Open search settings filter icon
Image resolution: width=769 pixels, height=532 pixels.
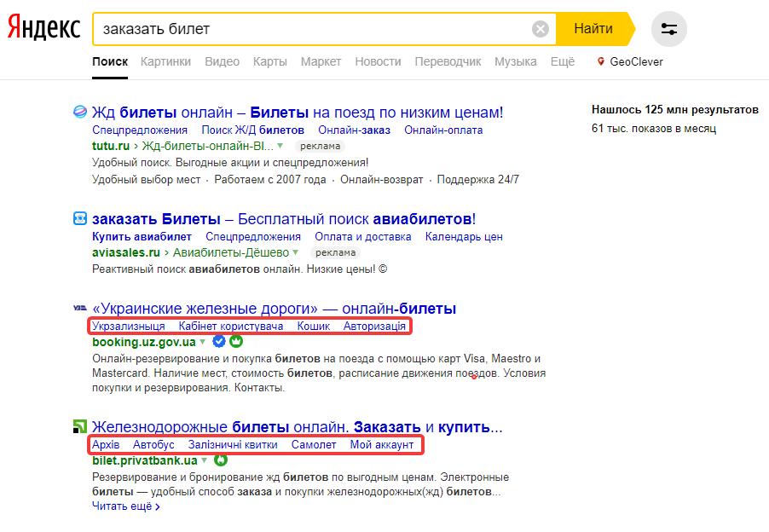tap(668, 29)
